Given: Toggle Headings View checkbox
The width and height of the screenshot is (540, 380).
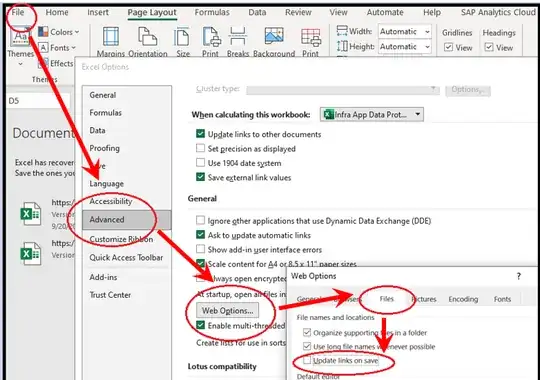Looking at the screenshot, I should [x=489, y=47].
